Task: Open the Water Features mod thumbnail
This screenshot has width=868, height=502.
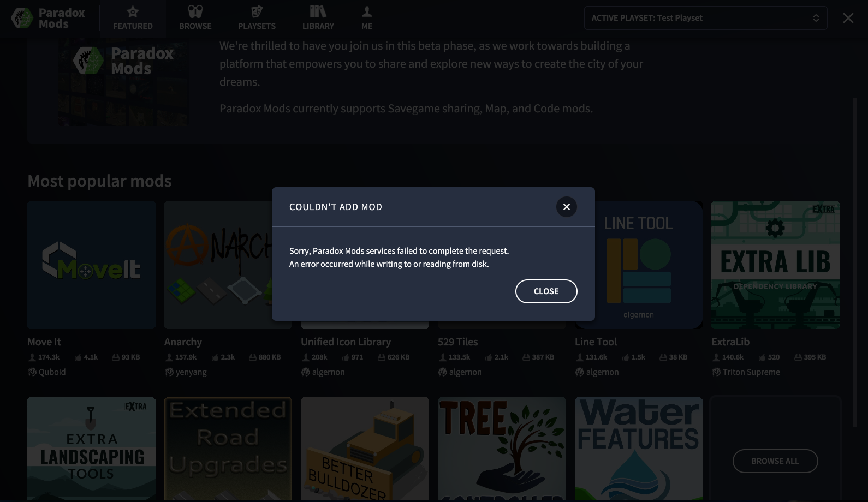Action: (x=639, y=449)
